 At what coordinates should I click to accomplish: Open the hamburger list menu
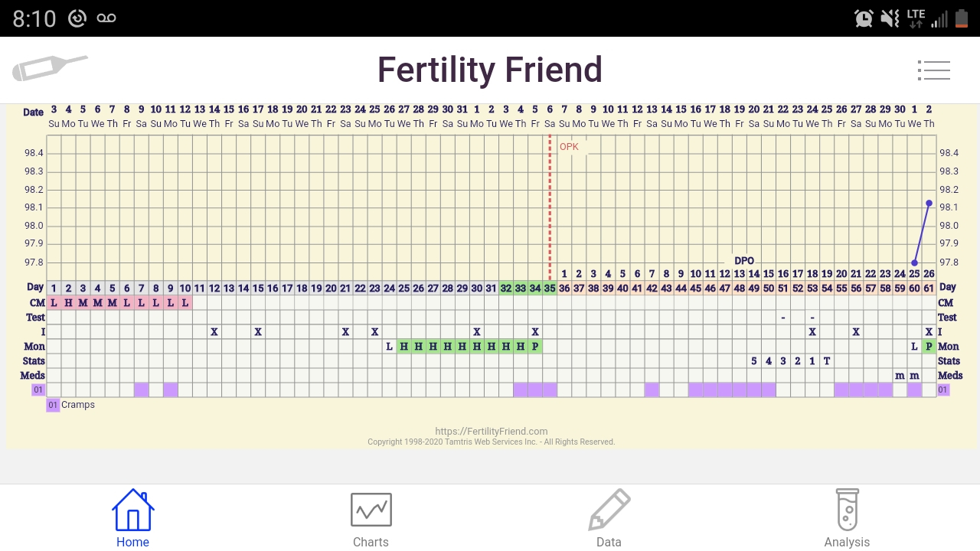click(x=934, y=70)
